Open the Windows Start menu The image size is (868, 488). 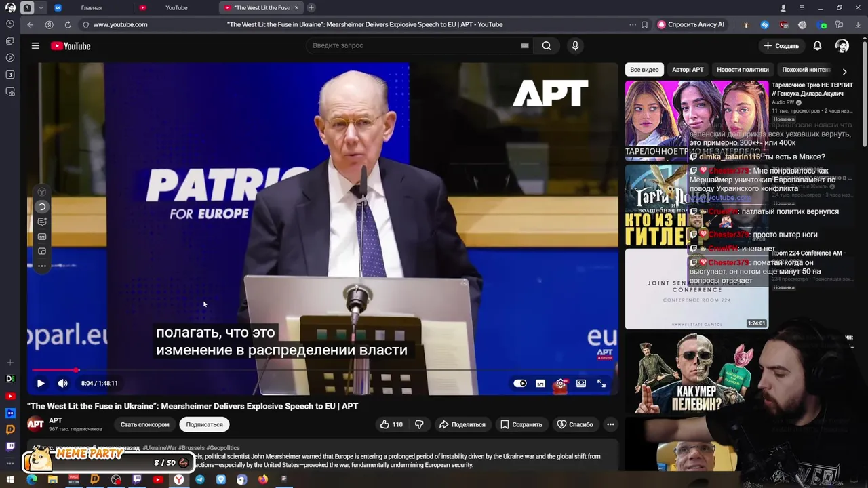[10, 479]
